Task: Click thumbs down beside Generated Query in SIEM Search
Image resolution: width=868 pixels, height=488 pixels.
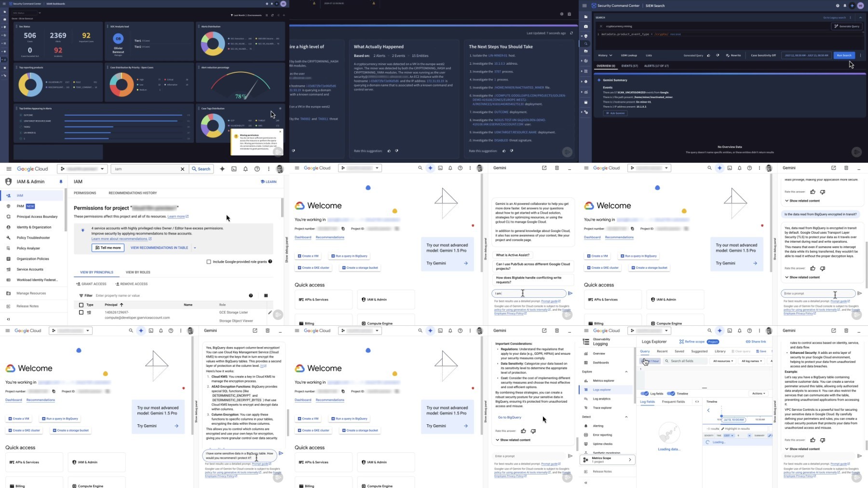Action: click(718, 56)
